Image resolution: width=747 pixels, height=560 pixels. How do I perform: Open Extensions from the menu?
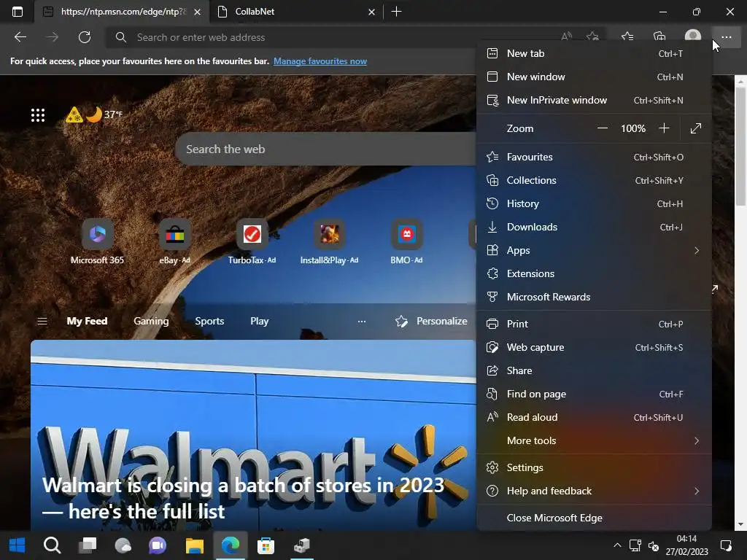pyautogui.click(x=594, y=274)
